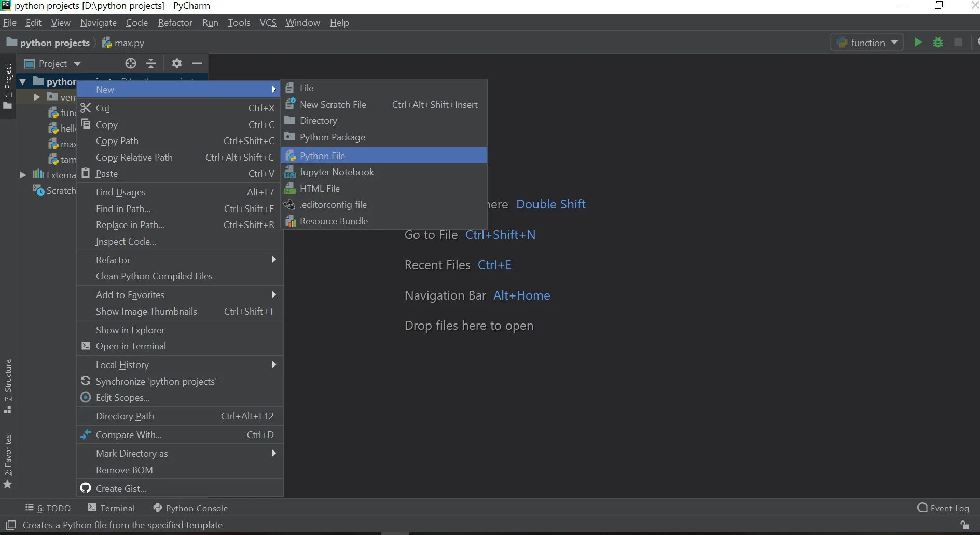
Task: Click the Resource Bundle icon
Action: pyautogui.click(x=290, y=221)
